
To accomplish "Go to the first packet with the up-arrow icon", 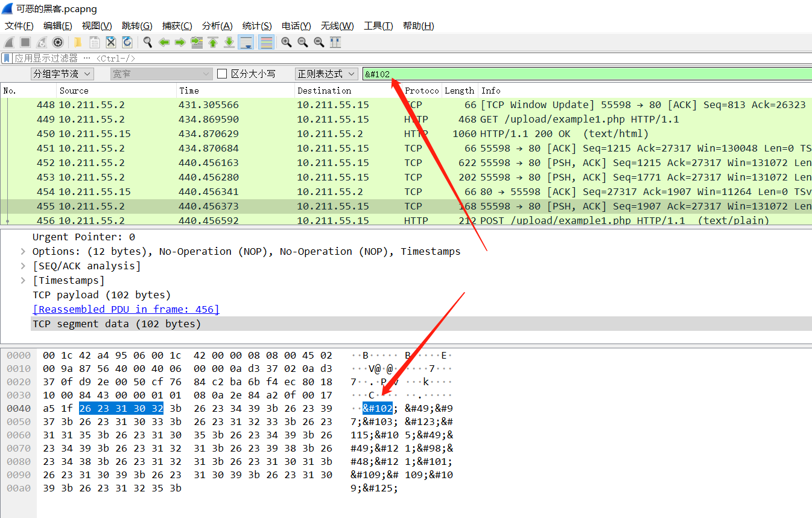I will tap(212, 42).
